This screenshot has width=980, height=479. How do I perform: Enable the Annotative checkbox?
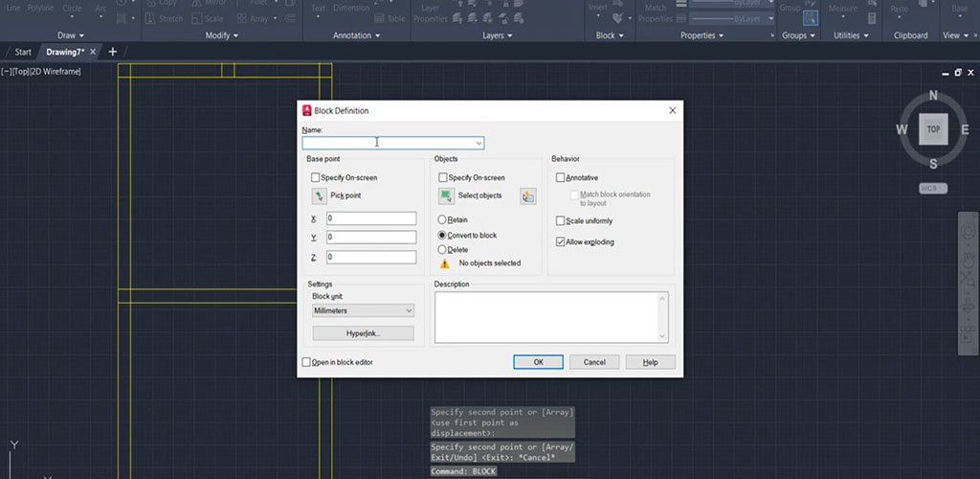(x=561, y=177)
